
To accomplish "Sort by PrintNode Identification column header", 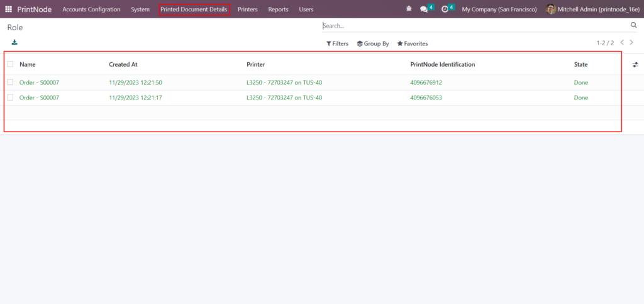I will (442, 64).
